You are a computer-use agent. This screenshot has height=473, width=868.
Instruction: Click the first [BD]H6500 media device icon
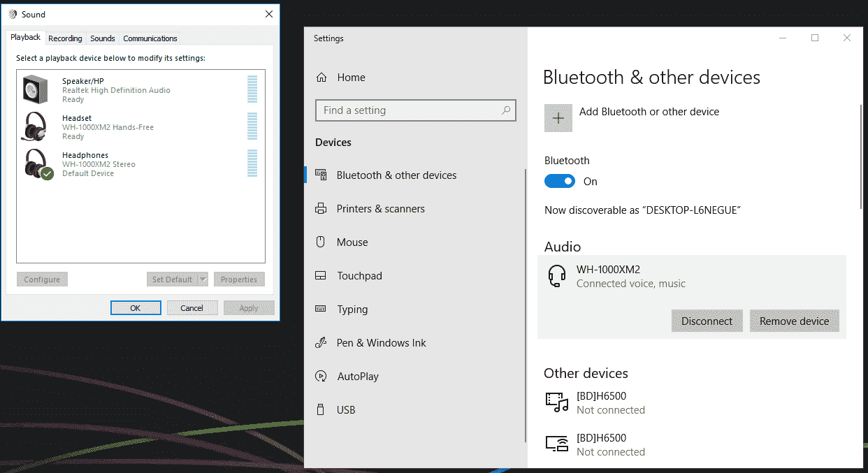[557, 402]
